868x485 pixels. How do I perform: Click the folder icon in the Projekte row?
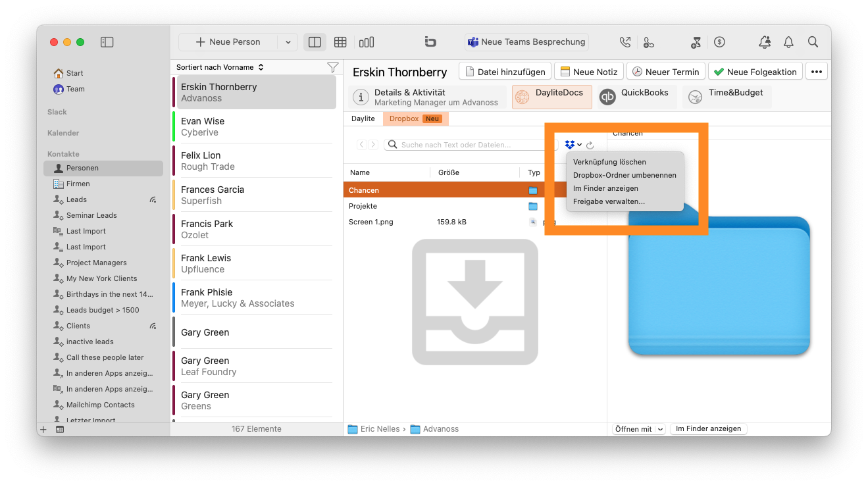pyautogui.click(x=533, y=206)
